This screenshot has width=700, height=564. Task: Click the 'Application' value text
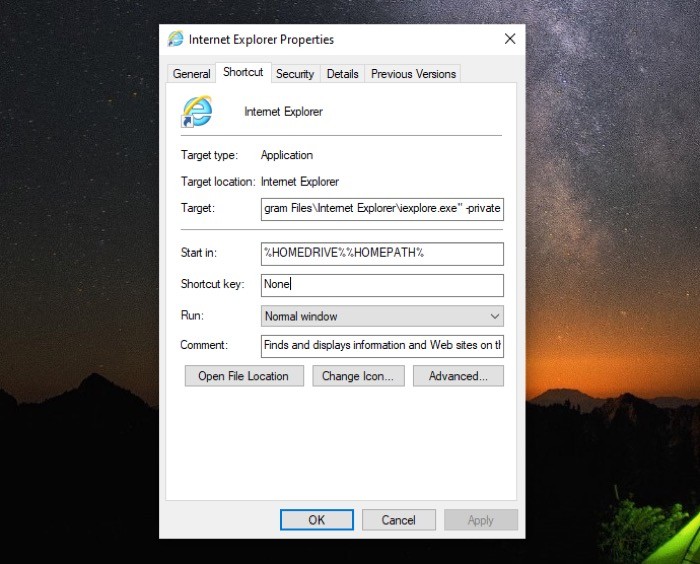pyautogui.click(x=287, y=155)
